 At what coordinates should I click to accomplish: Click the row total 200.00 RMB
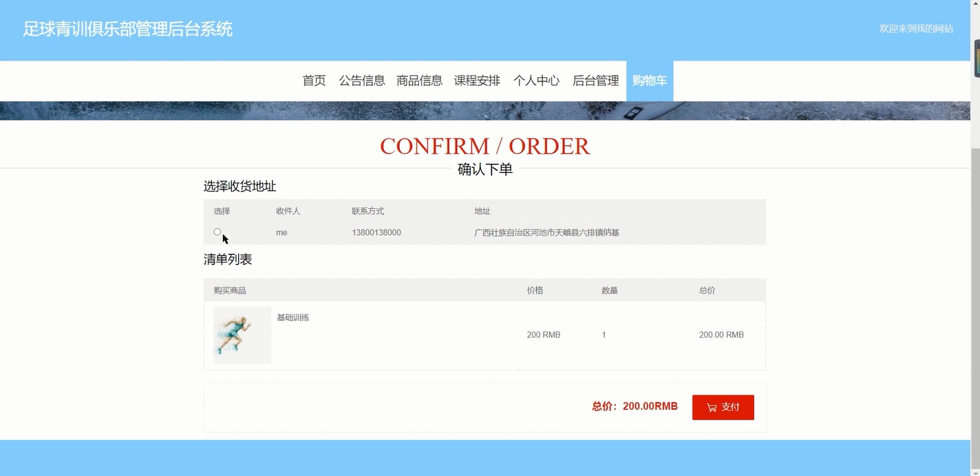[721, 335]
